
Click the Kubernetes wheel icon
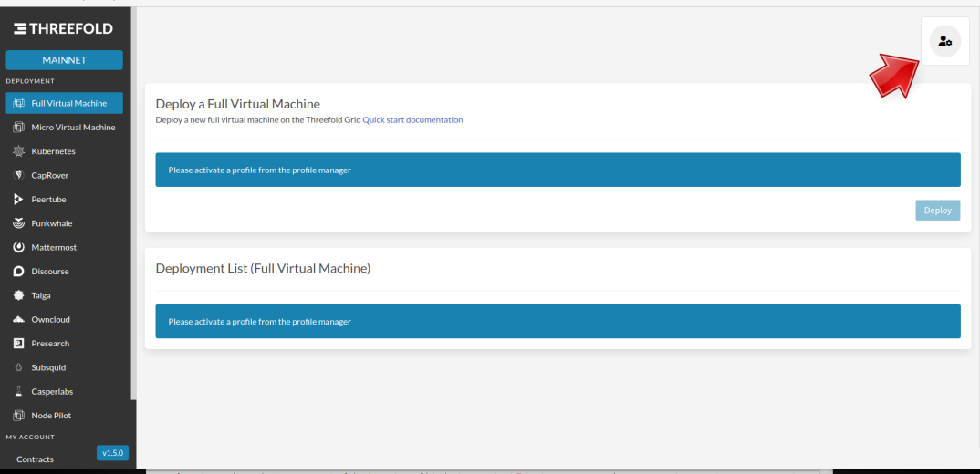(19, 151)
